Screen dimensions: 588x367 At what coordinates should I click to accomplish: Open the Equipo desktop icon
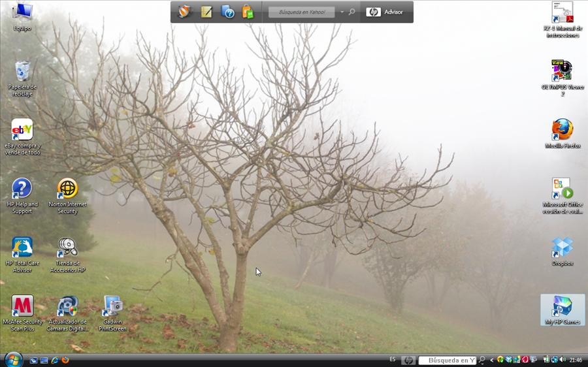tap(22, 16)
